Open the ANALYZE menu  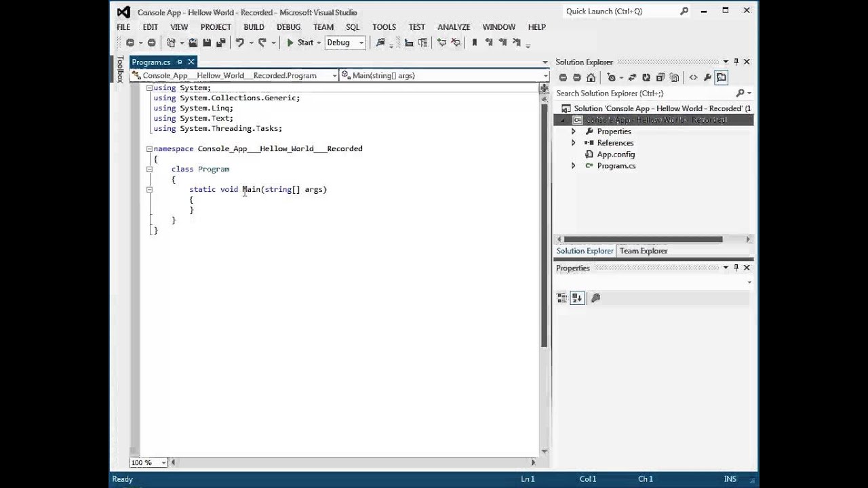point(454,27)
